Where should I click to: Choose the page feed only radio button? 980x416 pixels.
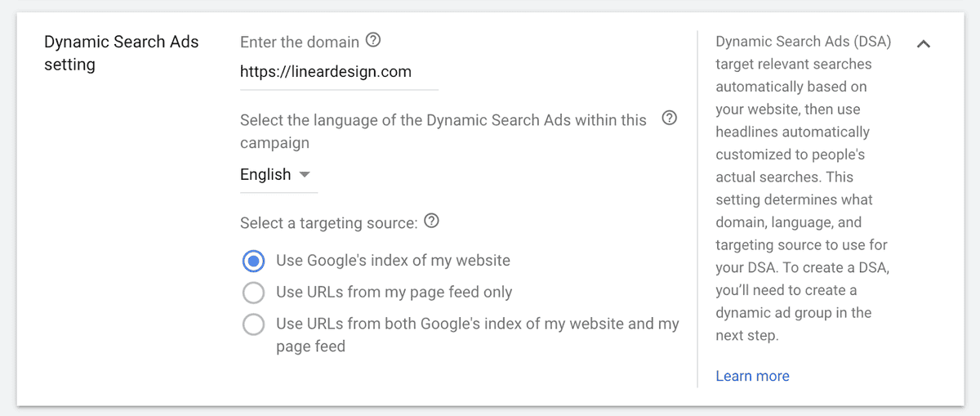(253, 292)
